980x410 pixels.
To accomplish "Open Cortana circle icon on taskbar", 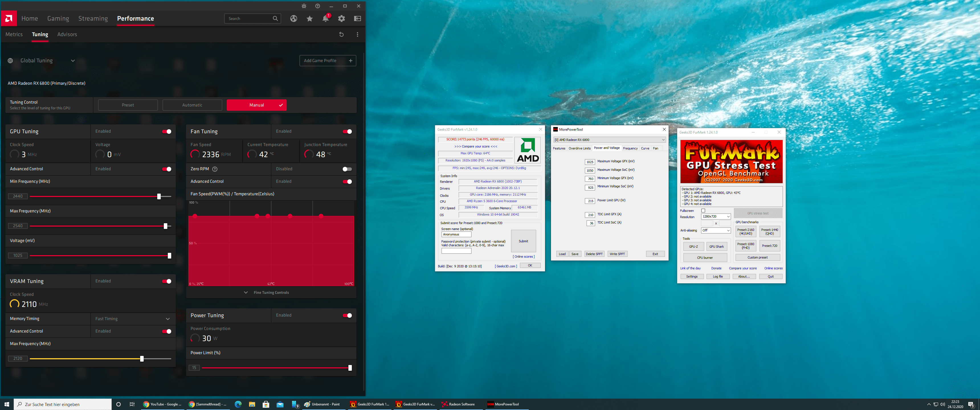I will (118, 404).
